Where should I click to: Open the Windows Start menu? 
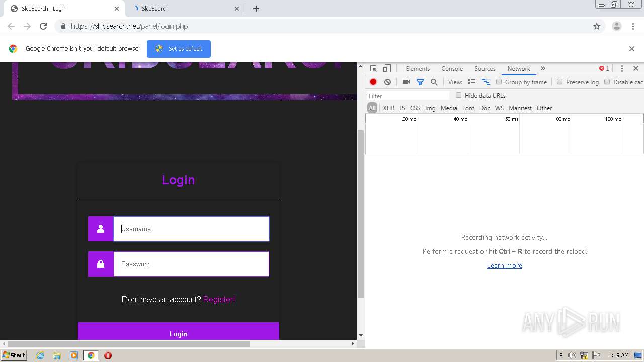coord(14,355)
